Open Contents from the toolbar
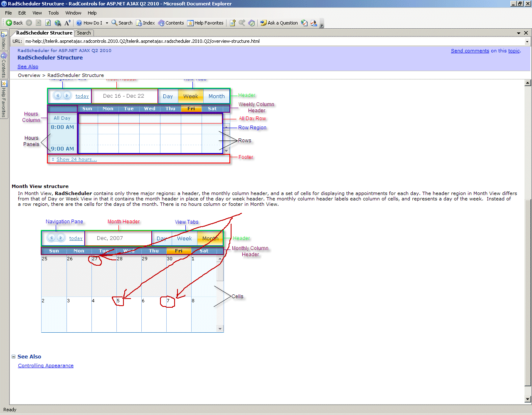 pos(171,23)
